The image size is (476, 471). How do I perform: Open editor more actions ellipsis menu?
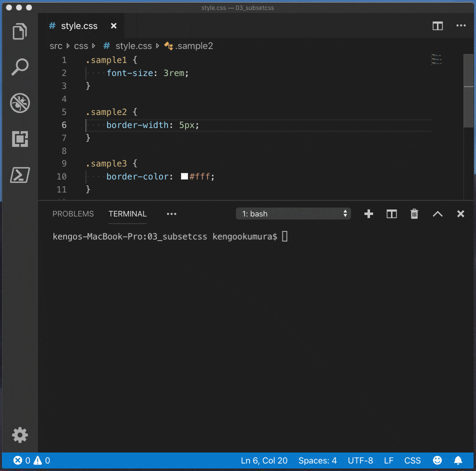click(460, 26)
